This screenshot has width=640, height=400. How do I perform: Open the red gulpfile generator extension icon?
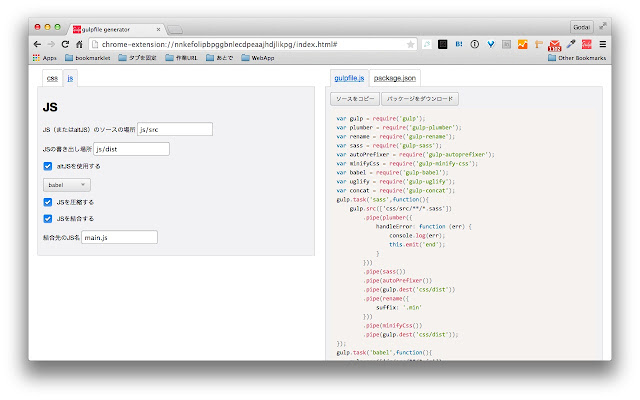click(x=587, y=44)
